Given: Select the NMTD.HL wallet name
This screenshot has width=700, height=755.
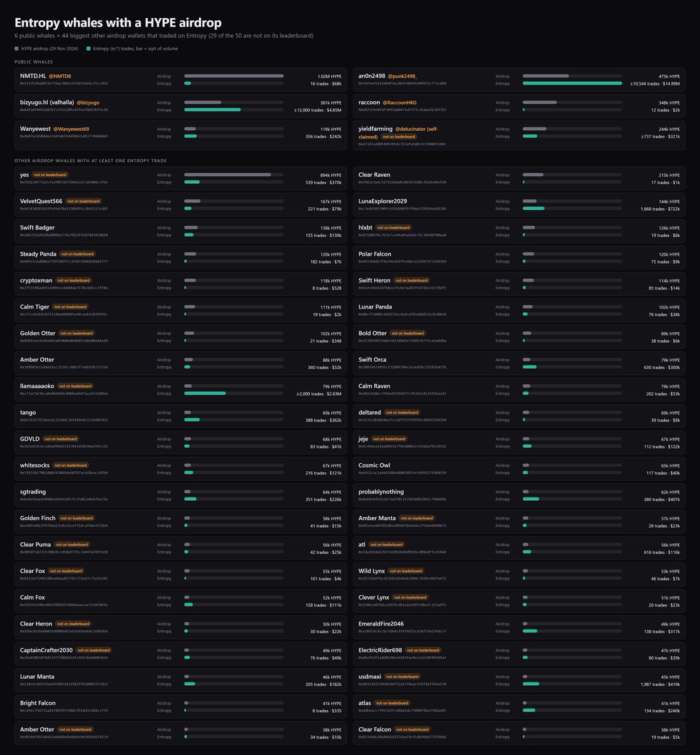Looking at the screenshot, I should click(x=33, y=76).
